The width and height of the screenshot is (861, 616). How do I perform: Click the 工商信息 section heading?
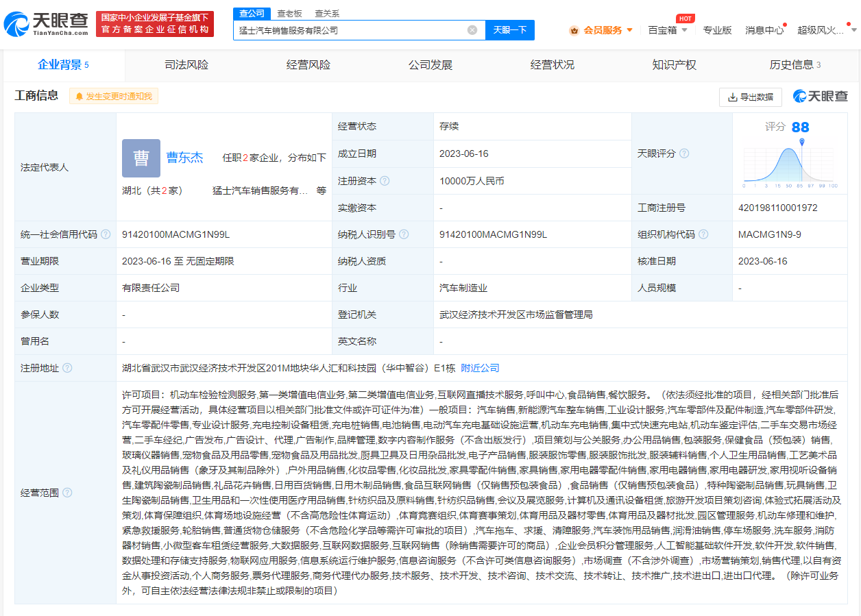click(36, 96)
